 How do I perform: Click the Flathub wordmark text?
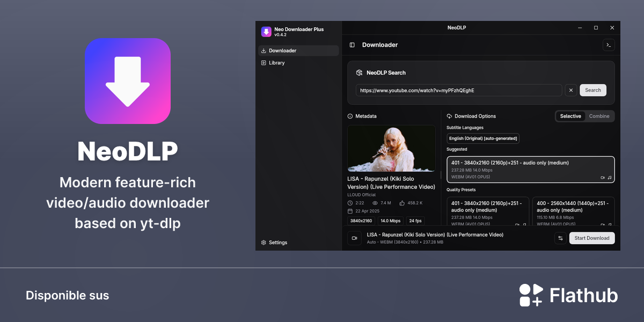tap(584, 296)
